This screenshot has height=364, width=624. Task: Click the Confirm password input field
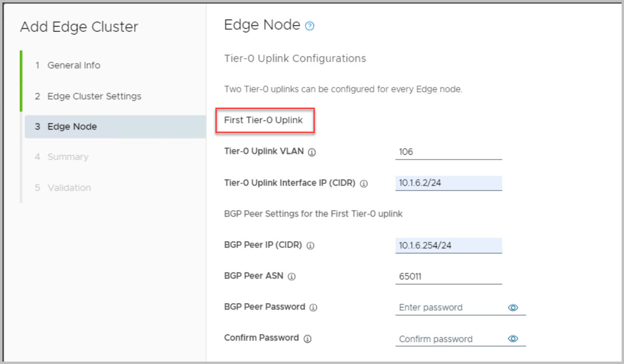[x=449, y=339]
